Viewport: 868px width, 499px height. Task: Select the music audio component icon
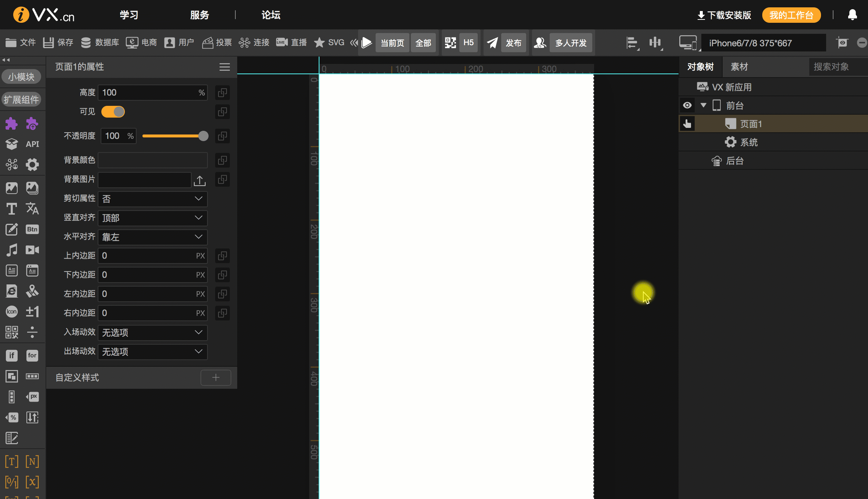11,250
